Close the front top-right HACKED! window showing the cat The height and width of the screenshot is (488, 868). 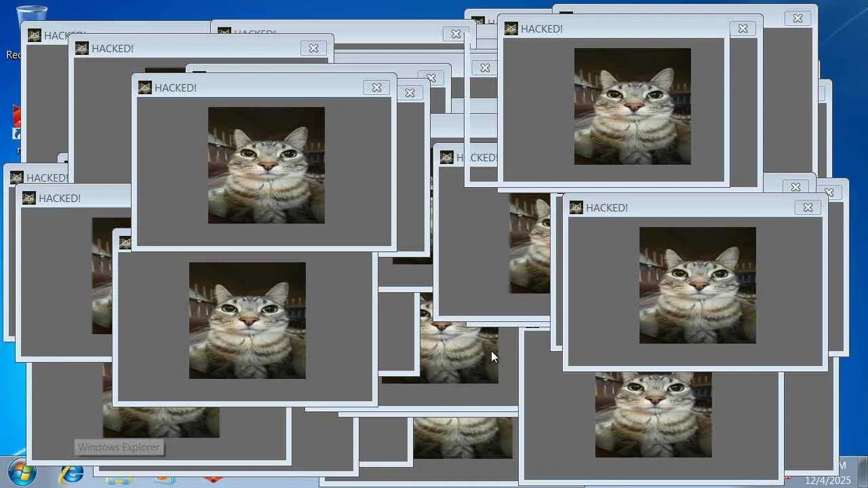pos(743,28)
